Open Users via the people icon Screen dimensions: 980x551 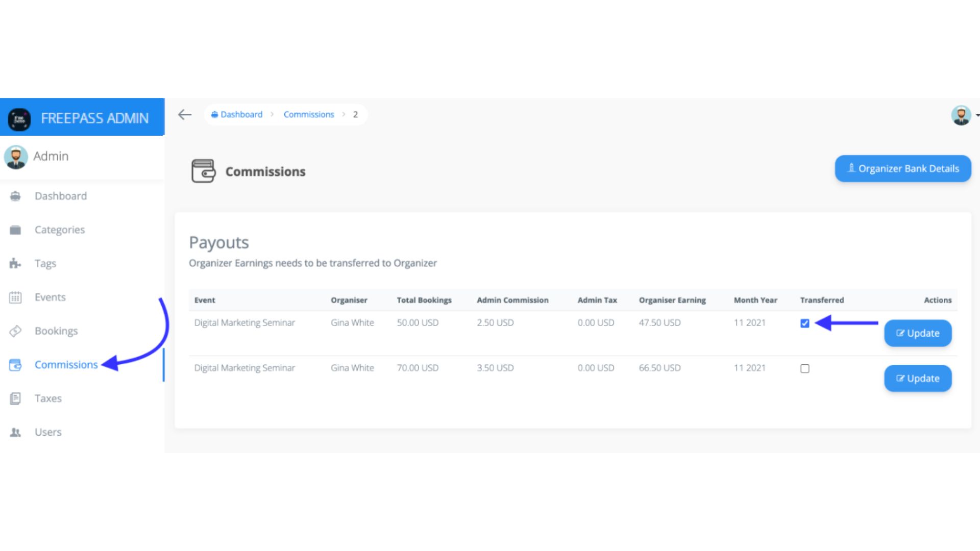point(15,432)
